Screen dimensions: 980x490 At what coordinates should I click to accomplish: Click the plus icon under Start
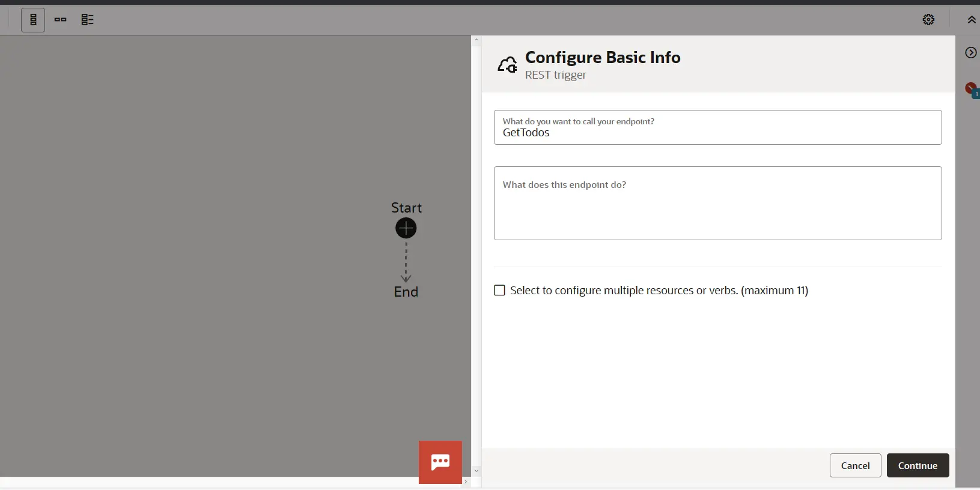click(x=406, y=228)
